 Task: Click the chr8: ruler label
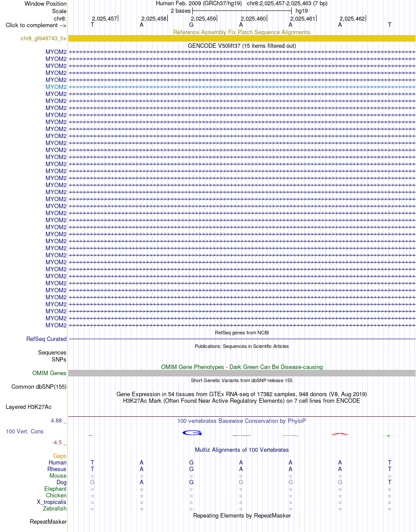coord(60,18)
